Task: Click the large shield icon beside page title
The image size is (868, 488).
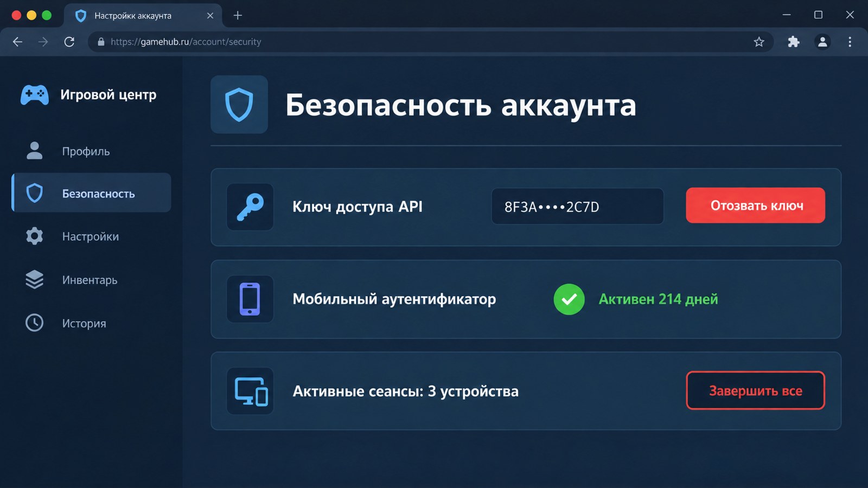Action: 239,105
